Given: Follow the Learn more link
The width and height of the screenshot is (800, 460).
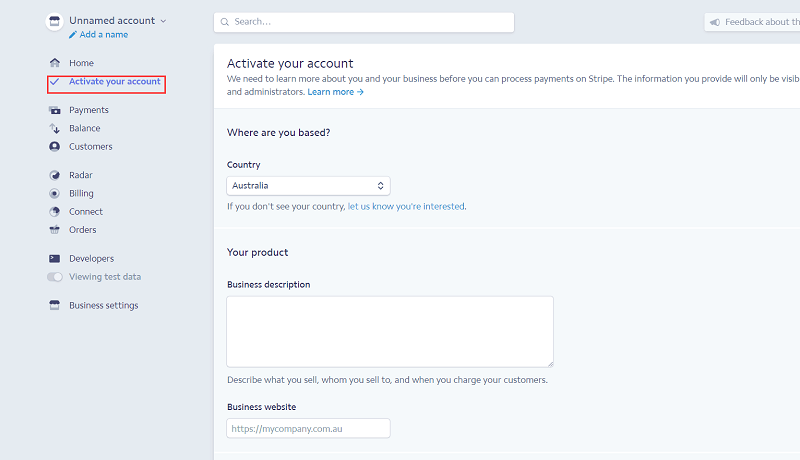Looking at the screenshot, I should pyautogui.click(x=335, y=92).
